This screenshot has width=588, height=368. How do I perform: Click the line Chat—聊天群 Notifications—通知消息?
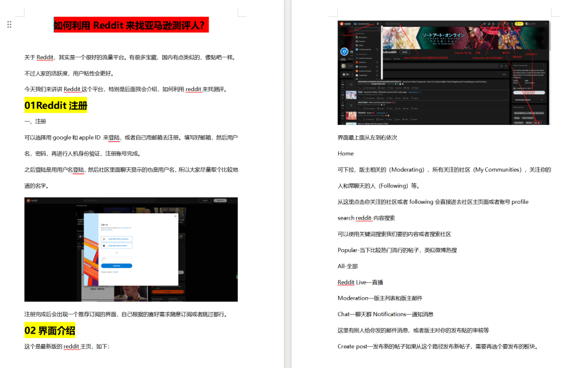pos(385,315)
